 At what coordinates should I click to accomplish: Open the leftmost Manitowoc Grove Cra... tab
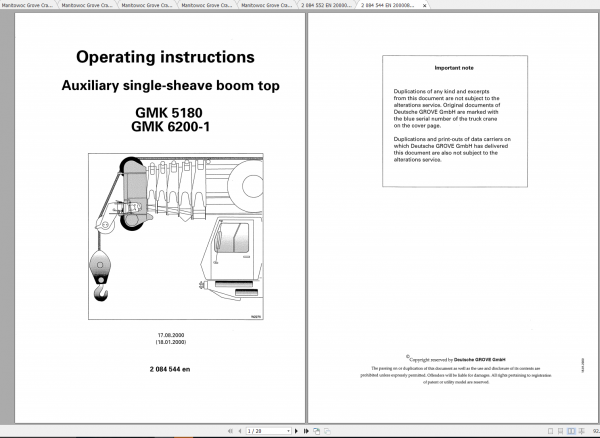point(27,5)
